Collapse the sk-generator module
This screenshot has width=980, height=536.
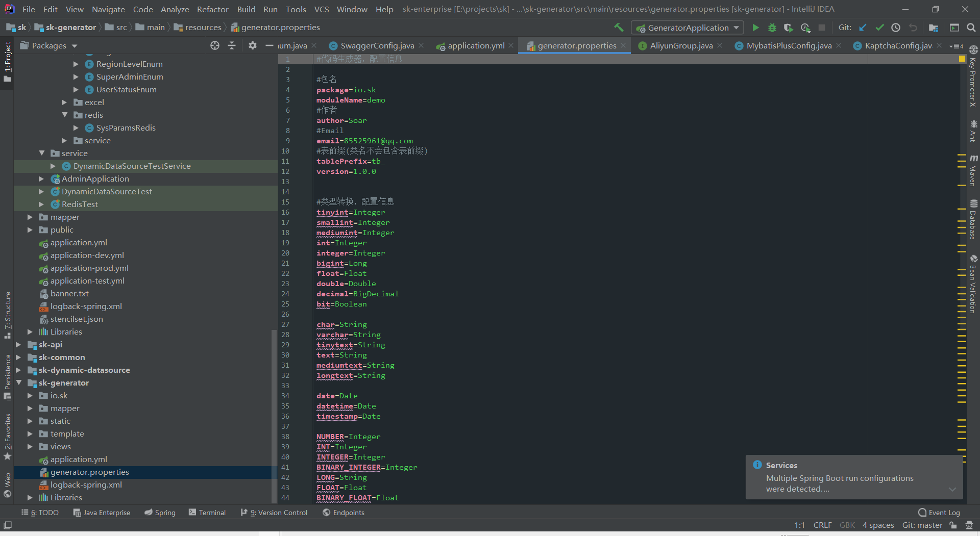(x=19, y=382)
